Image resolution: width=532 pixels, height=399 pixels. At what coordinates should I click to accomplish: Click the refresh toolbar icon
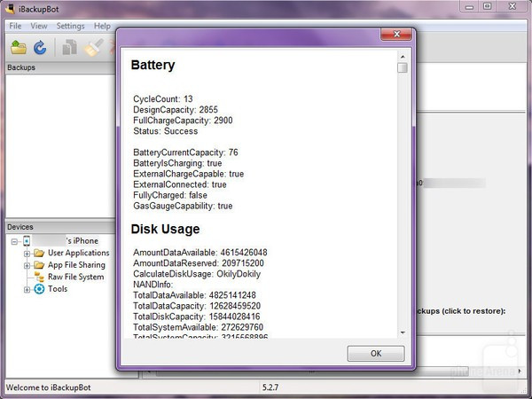point(40,46)
